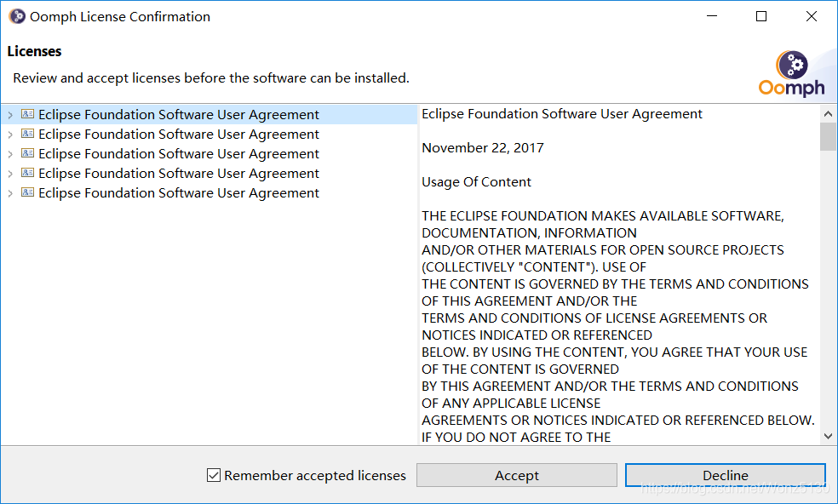This screenshot has width=838, height=504.
Task: Select the third Eclipse Foundation agreement text
Action: [x=179, y=154]
